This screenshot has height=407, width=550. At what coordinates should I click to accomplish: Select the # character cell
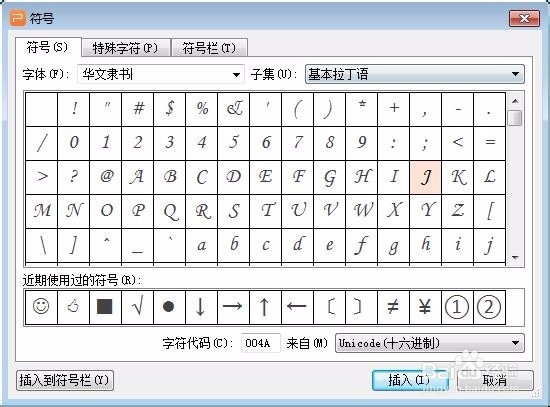click(138, 109)
